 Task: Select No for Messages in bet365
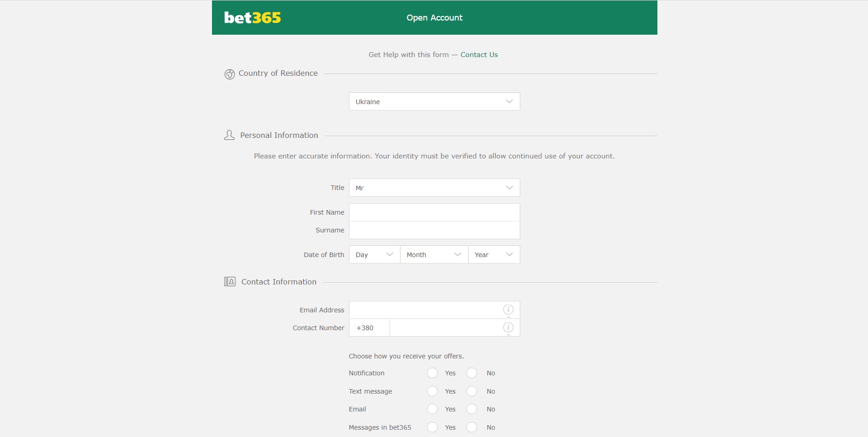point(471,427)
